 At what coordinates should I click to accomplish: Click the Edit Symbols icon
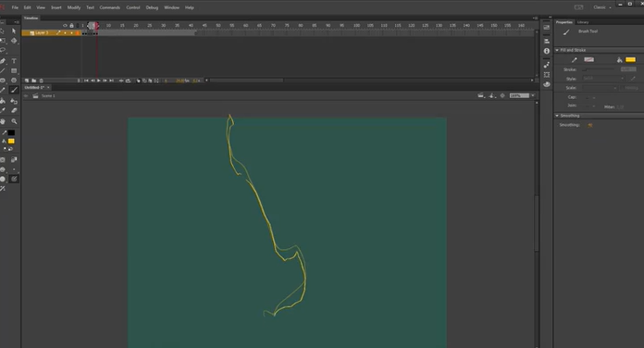click(492, 95)
